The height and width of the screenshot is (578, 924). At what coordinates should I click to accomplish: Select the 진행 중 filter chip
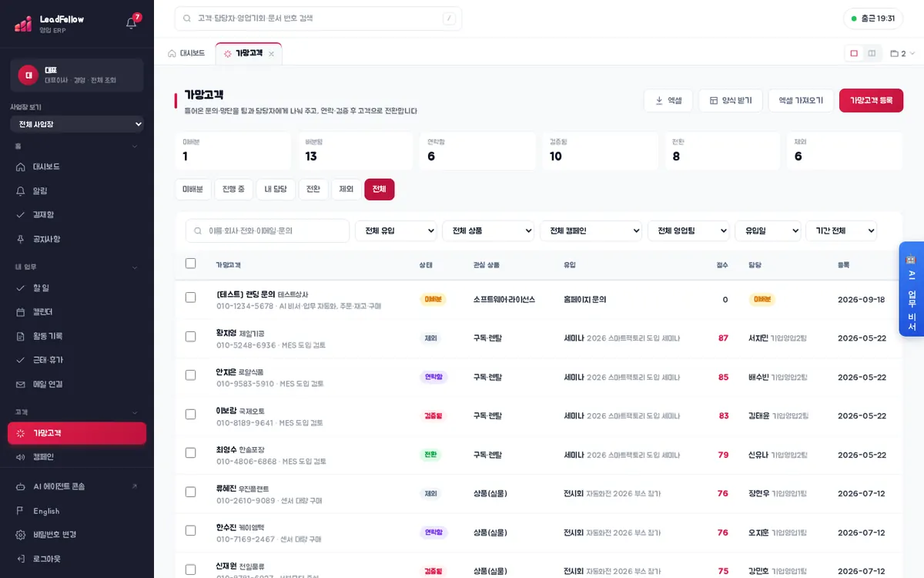233,190
